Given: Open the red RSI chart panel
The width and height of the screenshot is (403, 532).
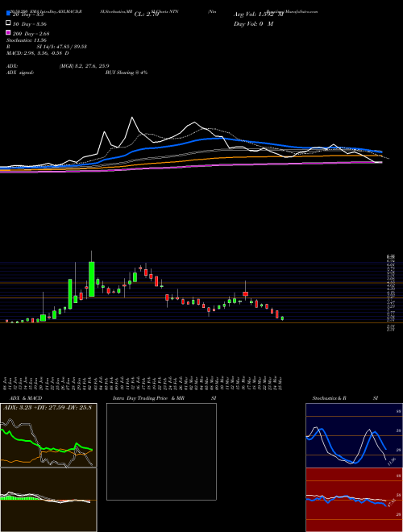Looking at the screenshot, I should tap(354, 500).
